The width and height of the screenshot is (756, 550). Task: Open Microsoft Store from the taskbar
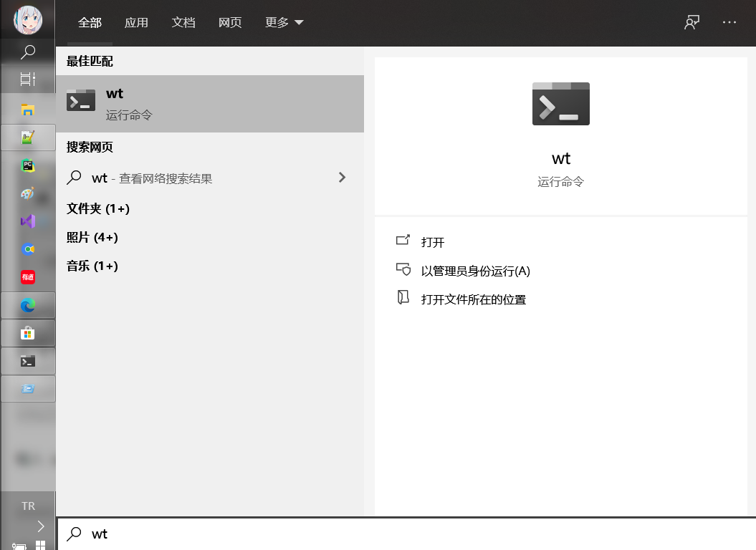tap(28, 333)
